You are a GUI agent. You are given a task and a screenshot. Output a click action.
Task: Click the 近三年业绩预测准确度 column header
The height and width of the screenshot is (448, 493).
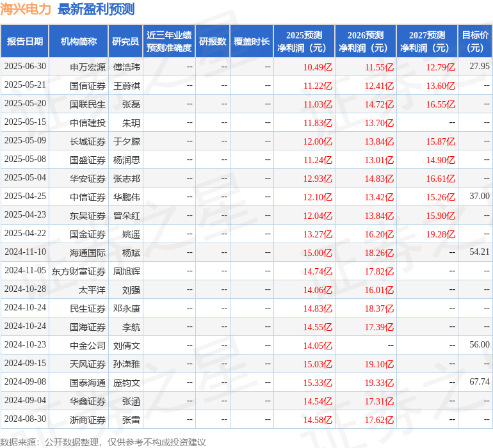pos(169,42)
